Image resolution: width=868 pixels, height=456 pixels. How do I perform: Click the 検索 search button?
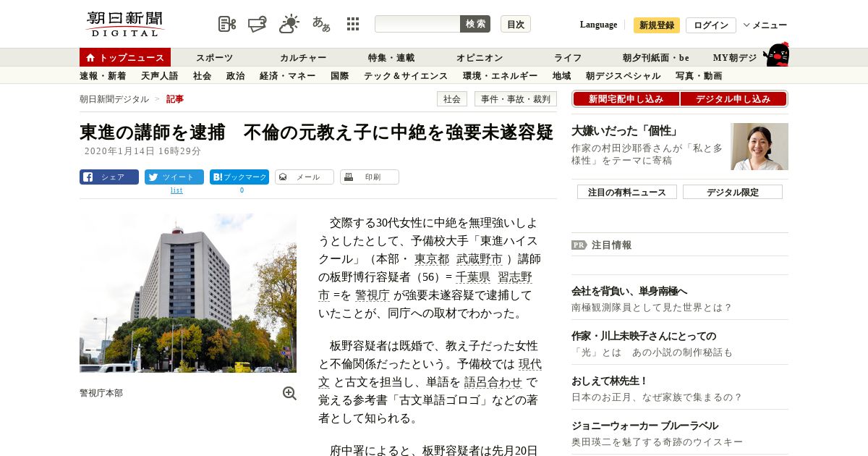[x=475, y=24]
